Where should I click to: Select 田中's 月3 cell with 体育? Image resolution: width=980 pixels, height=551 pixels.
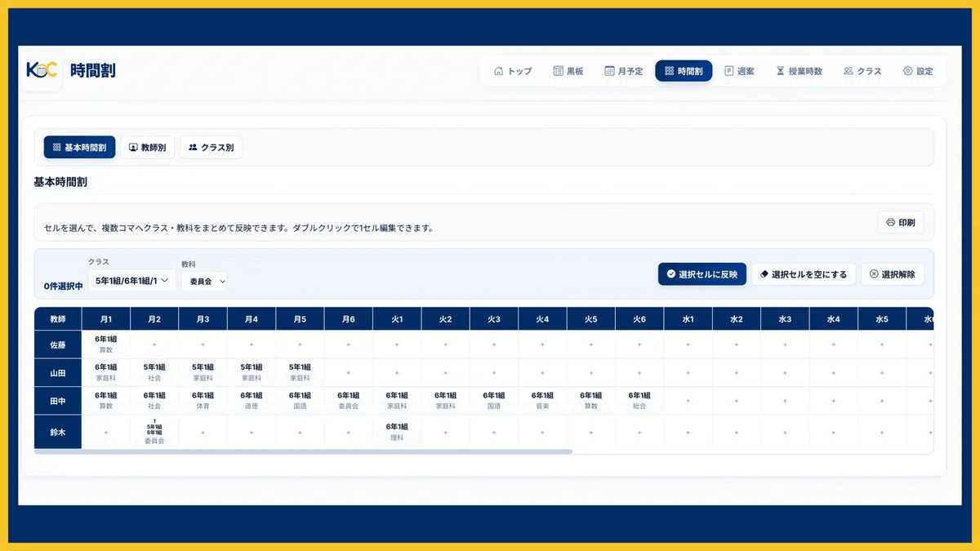(203, 401)
